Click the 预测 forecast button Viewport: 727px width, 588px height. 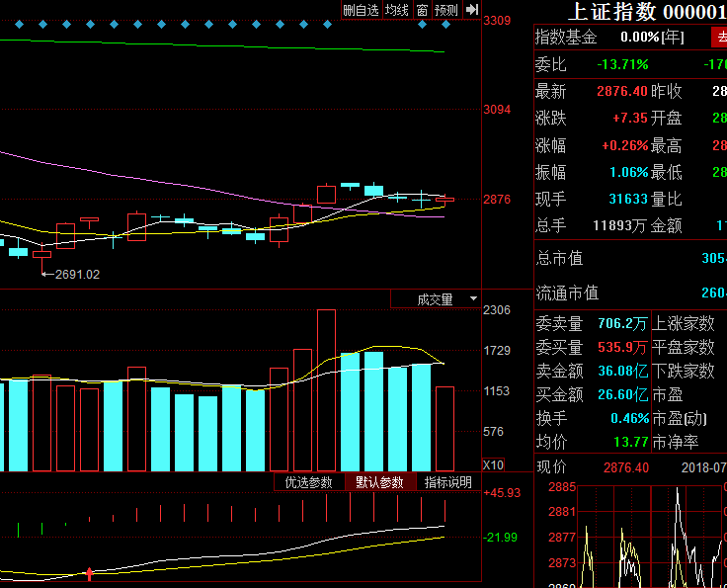pyautogui.click(x=446, y=10)
